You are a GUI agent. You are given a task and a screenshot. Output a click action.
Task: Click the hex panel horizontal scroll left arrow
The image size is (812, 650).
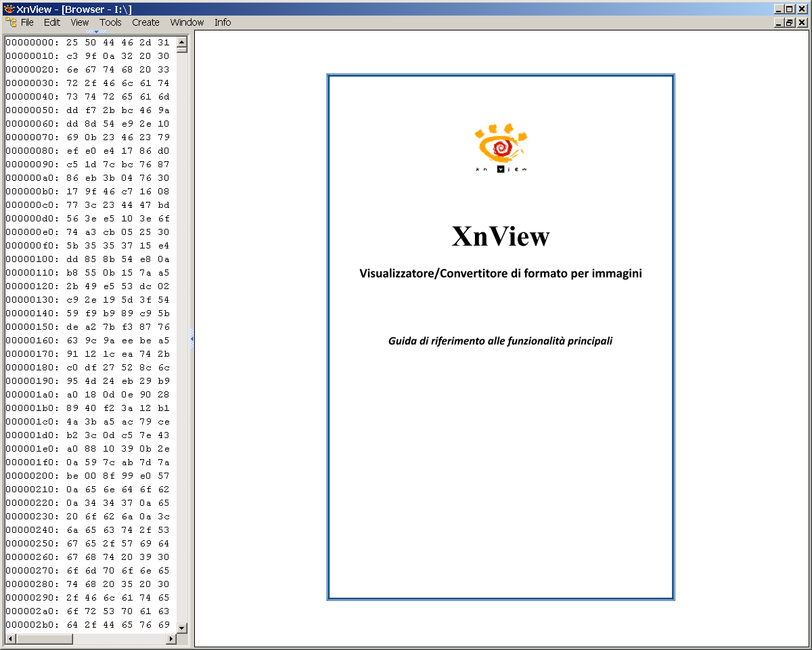tap(9, 638)
